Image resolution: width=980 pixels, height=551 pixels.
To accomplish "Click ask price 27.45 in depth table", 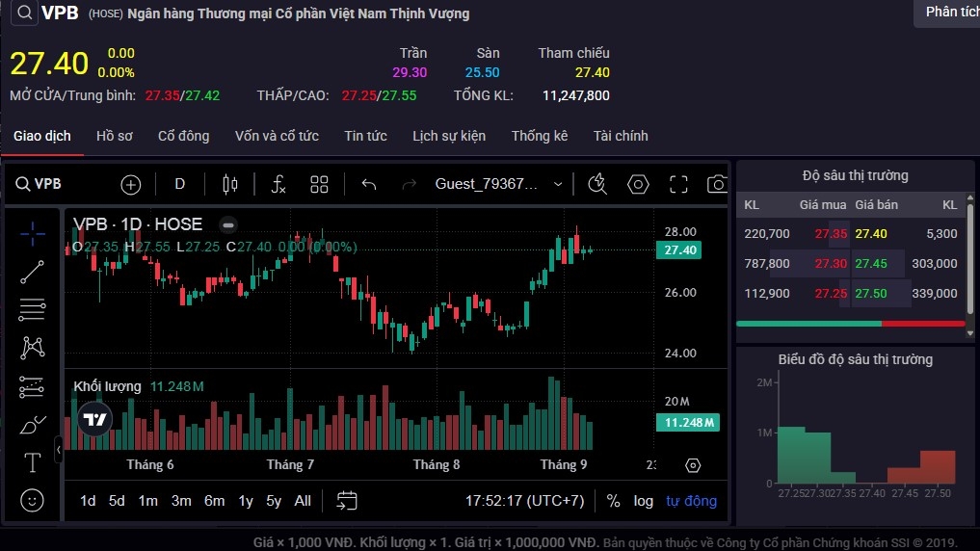I will click(x=871, y=264).
